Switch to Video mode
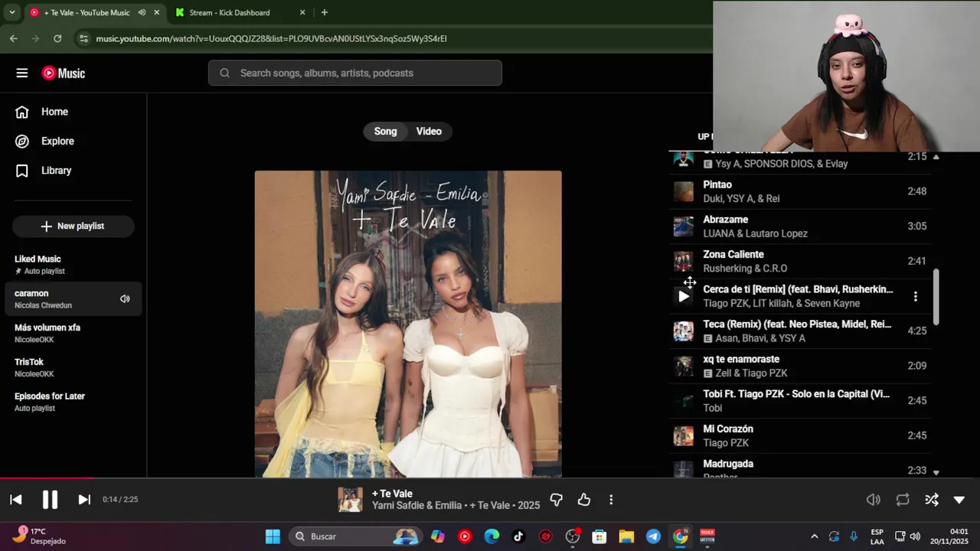The image size is (980, 551). coord(429,132)
